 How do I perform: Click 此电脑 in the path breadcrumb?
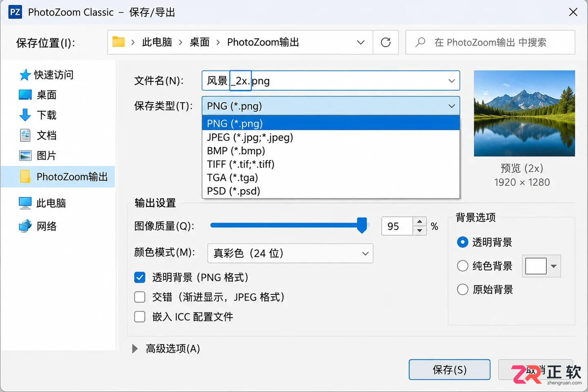pos(157,42)
